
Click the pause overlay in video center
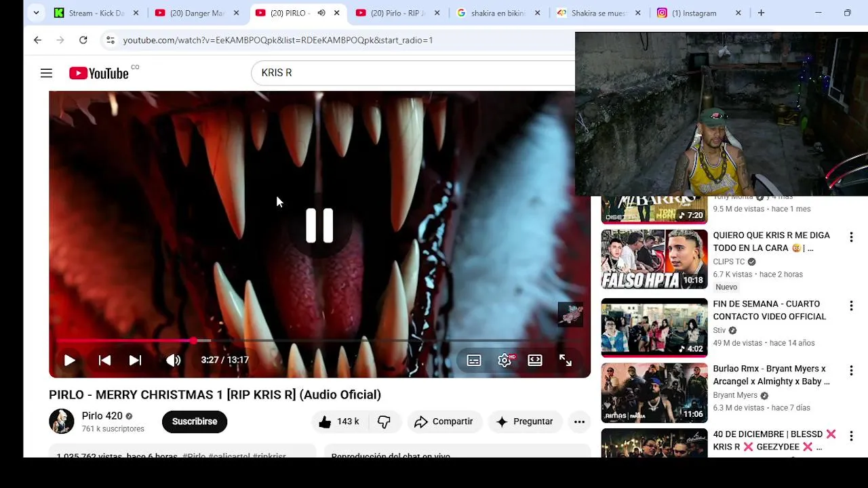pyautogui.click(x=319, y=225)
